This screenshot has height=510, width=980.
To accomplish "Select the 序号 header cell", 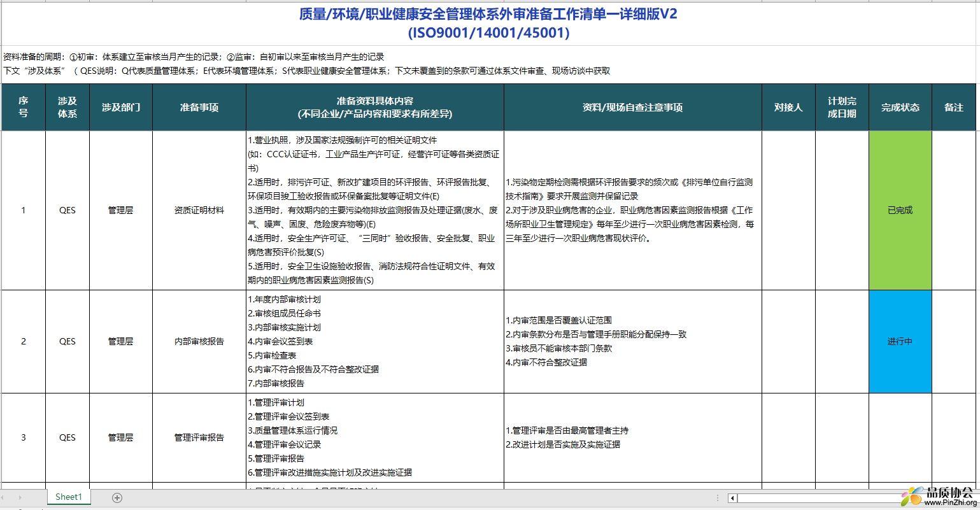I will [24, 108].
